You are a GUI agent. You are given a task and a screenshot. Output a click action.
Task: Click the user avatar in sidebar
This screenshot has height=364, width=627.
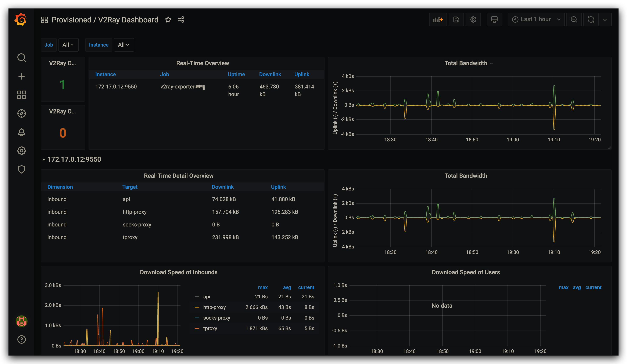point(21,321)
